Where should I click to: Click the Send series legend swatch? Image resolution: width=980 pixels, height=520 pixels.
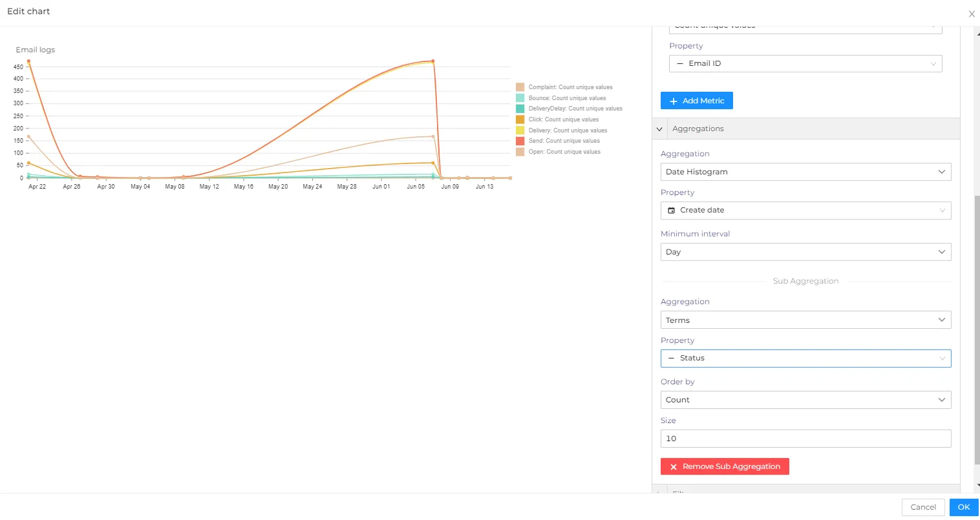[x=520, y=141]
